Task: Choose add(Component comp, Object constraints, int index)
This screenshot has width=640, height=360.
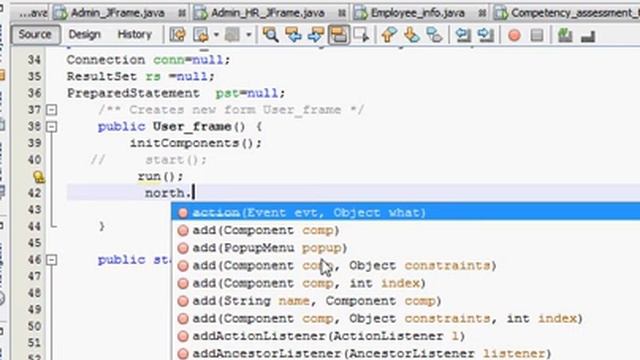Action: click(x=406, y=318)
